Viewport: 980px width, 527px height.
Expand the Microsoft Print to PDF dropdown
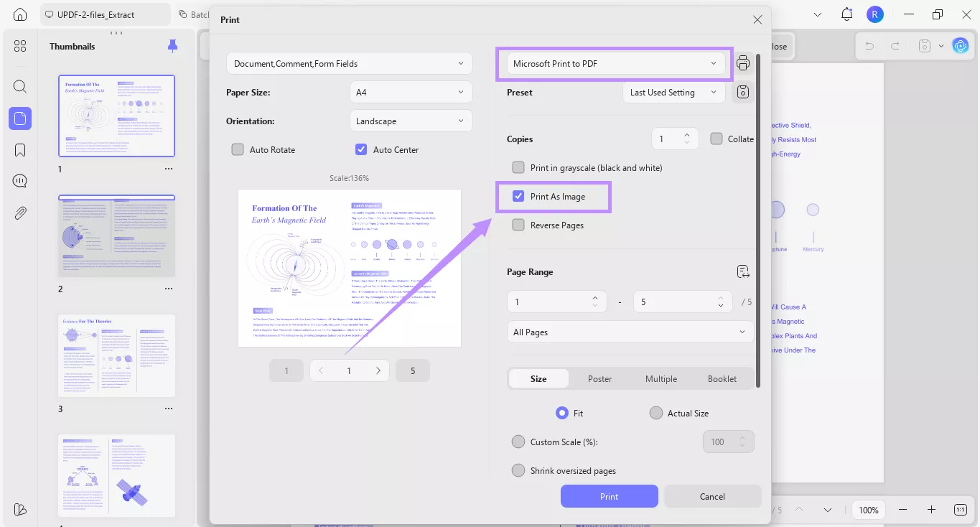(x=615, y=63)
